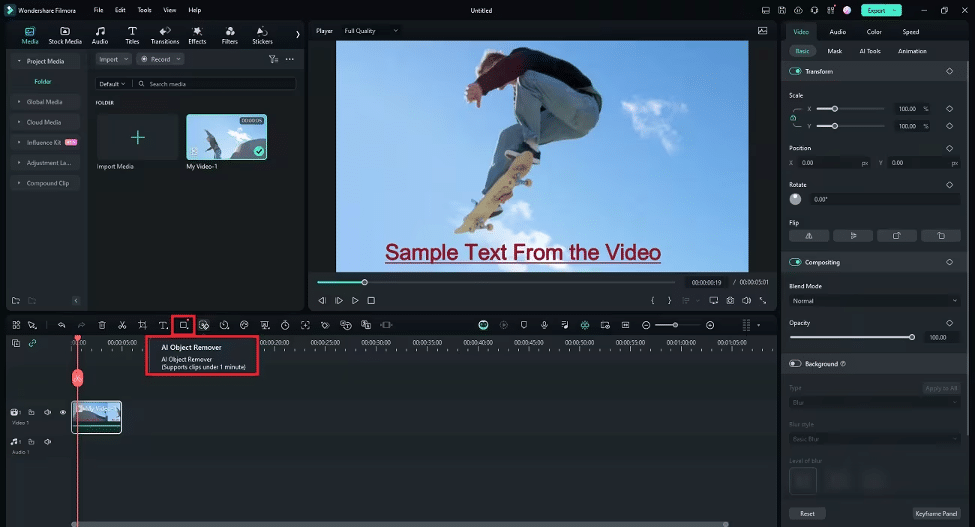Click the Opacity slider handle
The image size is (977, 527).
(x=912, y=337)
